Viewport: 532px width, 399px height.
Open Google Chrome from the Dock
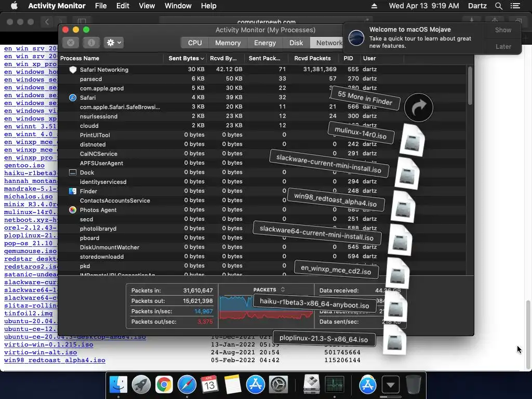pos(164,384)
